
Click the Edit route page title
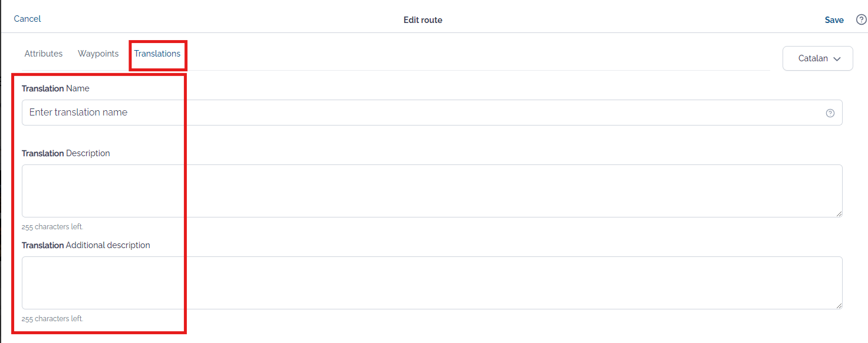click(423, 20)
